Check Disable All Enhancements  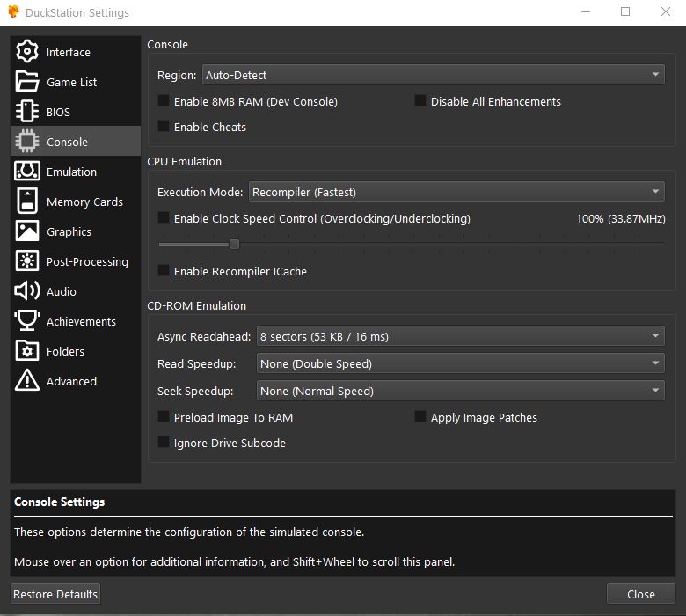click(x=420, y=100)
